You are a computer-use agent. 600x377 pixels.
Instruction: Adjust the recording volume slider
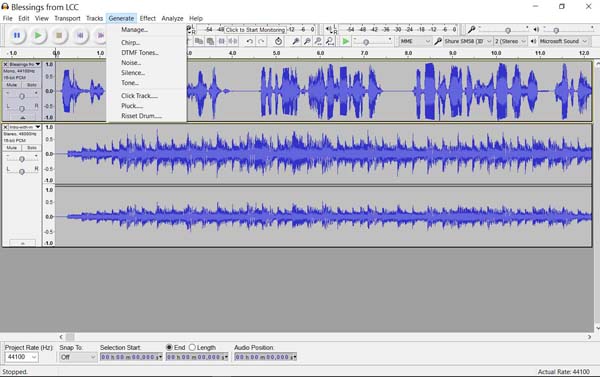click(x=508, y=30)
